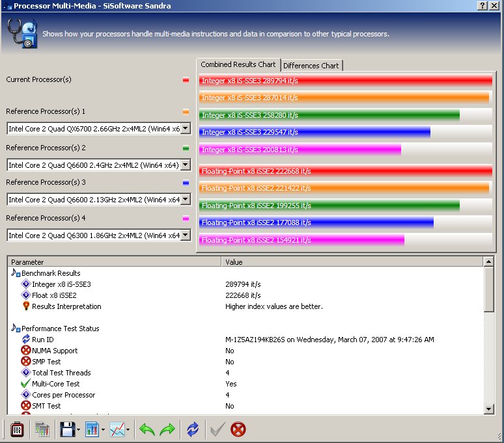Click the green check icon beside Multi-Core Test
This screenshot has height=443, width=504.
click(25, 383)
